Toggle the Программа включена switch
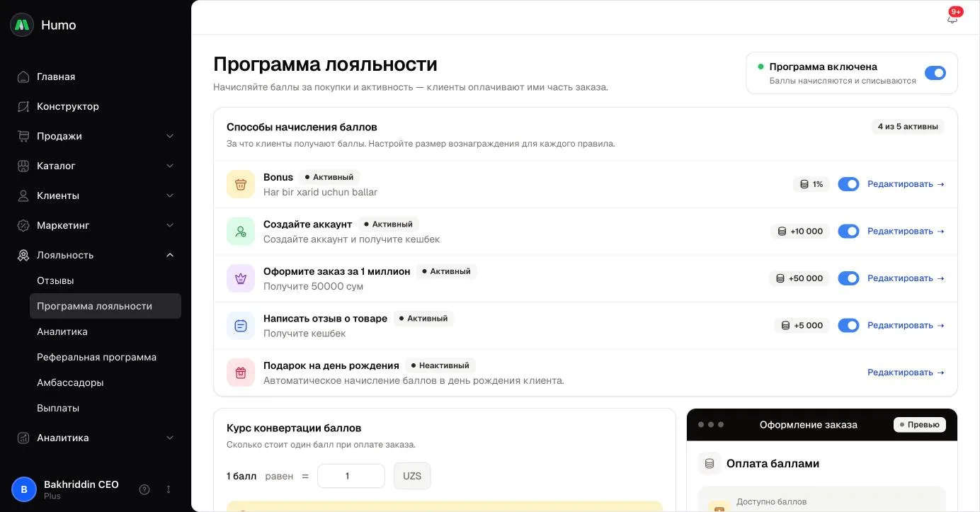 click(x=935, y=73)
